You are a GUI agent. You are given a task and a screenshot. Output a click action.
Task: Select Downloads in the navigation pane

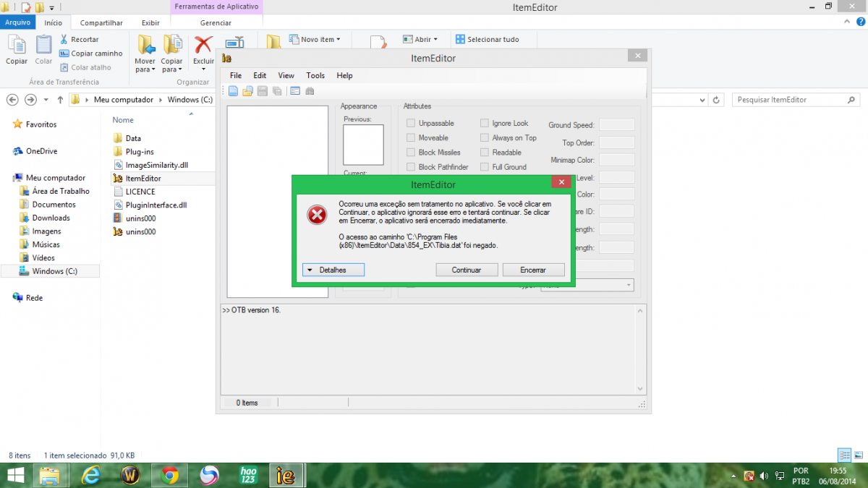point(51,218)
